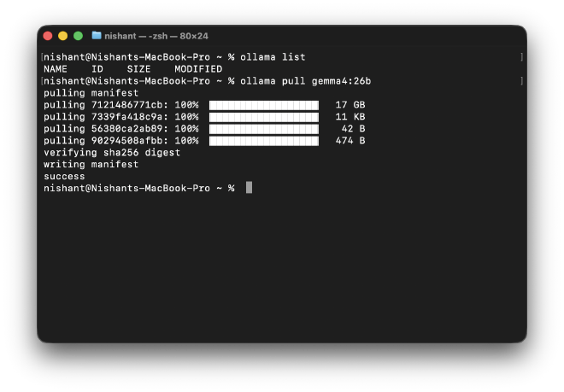Click the '474 B' size value
Viewport: 564px width, 392px height.
[350, 141]
